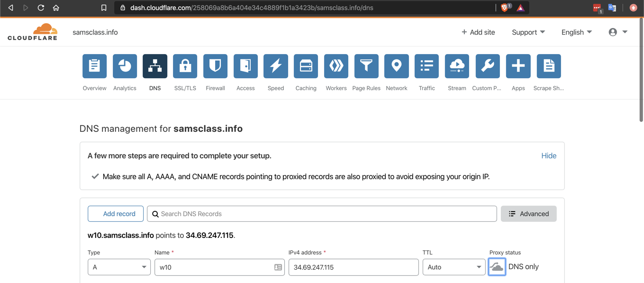The width and height of the screenshot is (644, 283).
Task: Open the Support menu
Action: 528,32
